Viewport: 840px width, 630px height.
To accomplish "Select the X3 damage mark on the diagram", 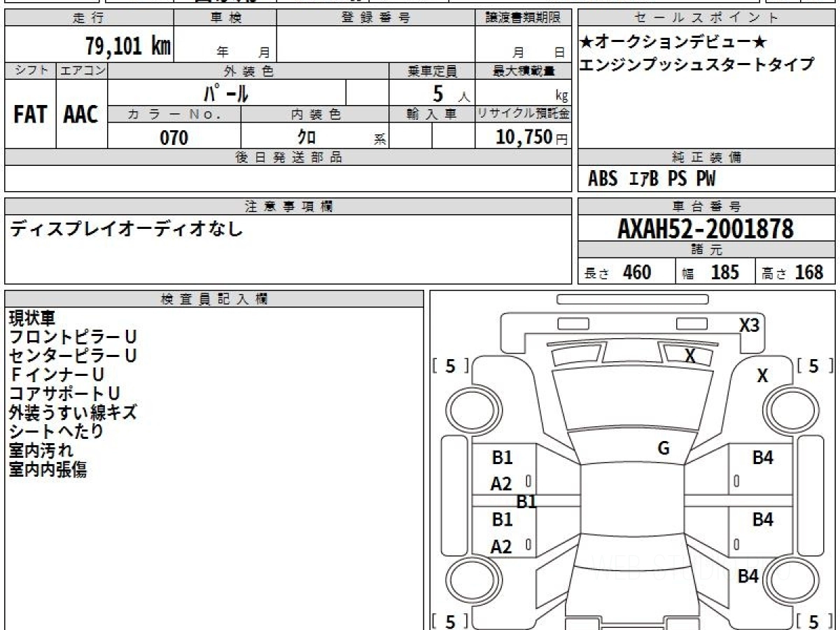I will pyautogui.click(x=749, y=325).
